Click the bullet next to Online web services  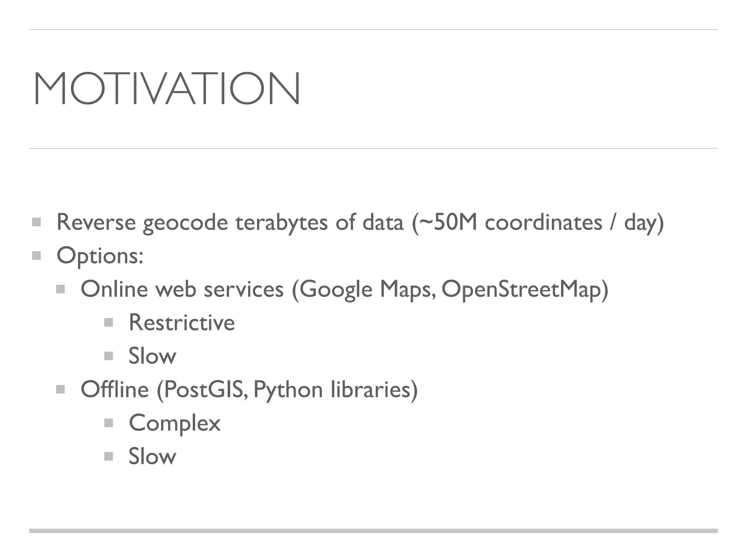(x=61, y=289)
